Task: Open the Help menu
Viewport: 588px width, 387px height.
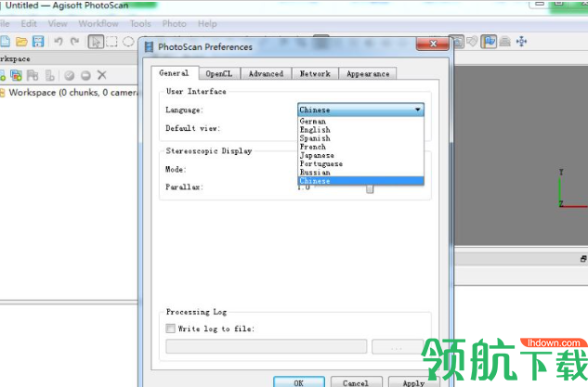Action: [207, 23]
